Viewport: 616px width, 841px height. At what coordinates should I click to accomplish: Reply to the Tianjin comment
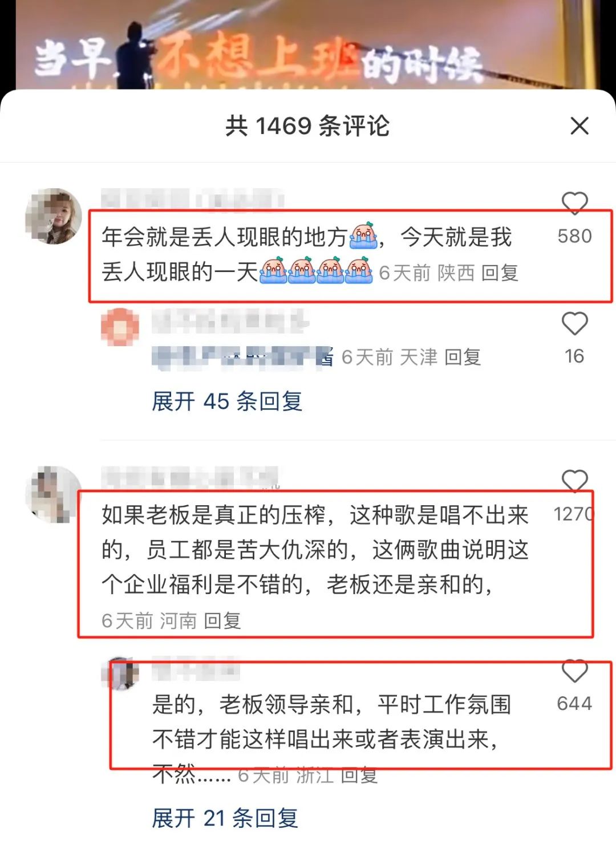[463, 357]
